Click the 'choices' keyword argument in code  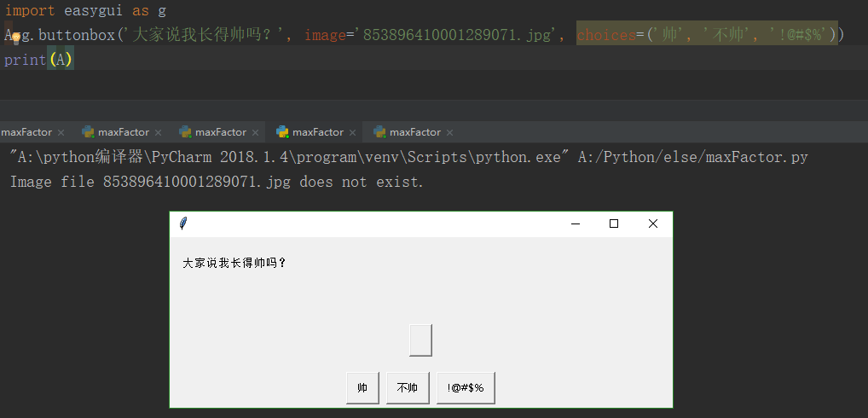tap(606, 35)
